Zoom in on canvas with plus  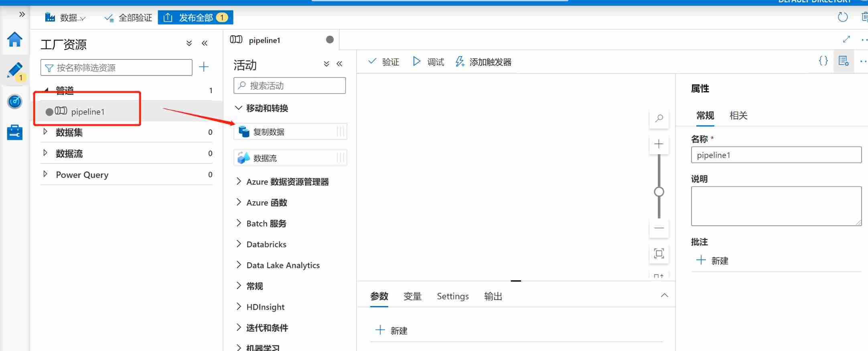click(x=659, y=144)
